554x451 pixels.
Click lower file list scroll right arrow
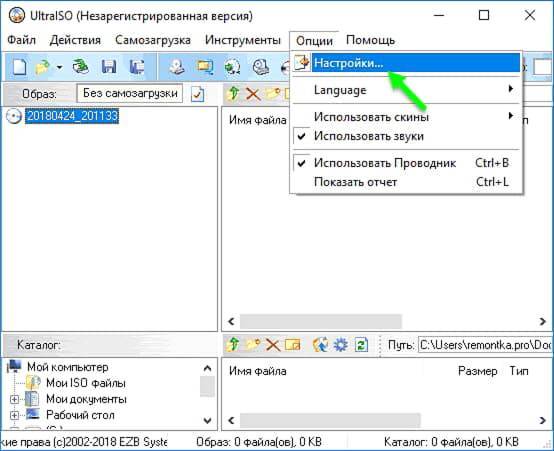[543, 421]
